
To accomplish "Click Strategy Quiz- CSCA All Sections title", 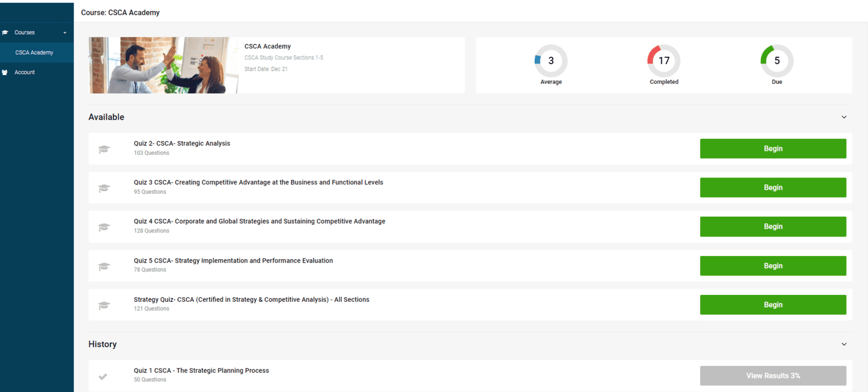I will (251, 299).
